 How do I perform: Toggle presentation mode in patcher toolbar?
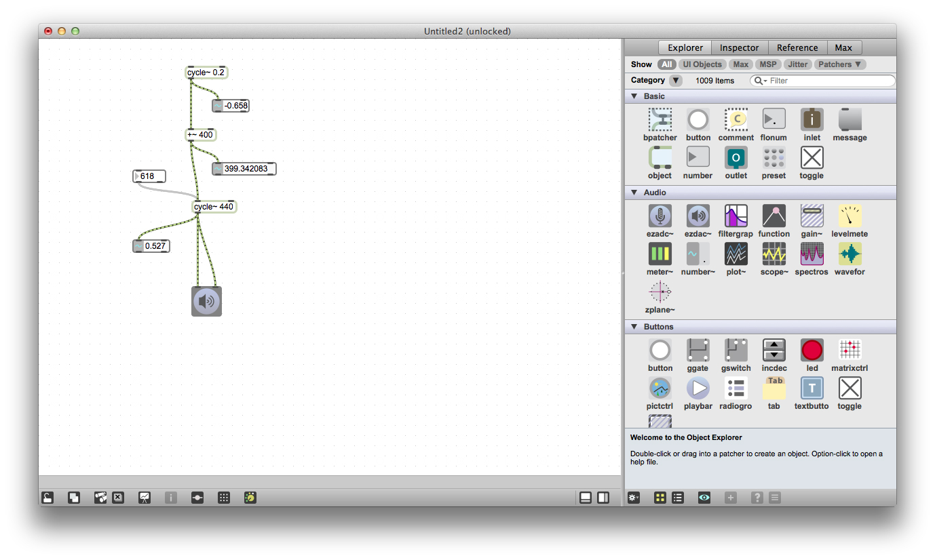point(145,498)
